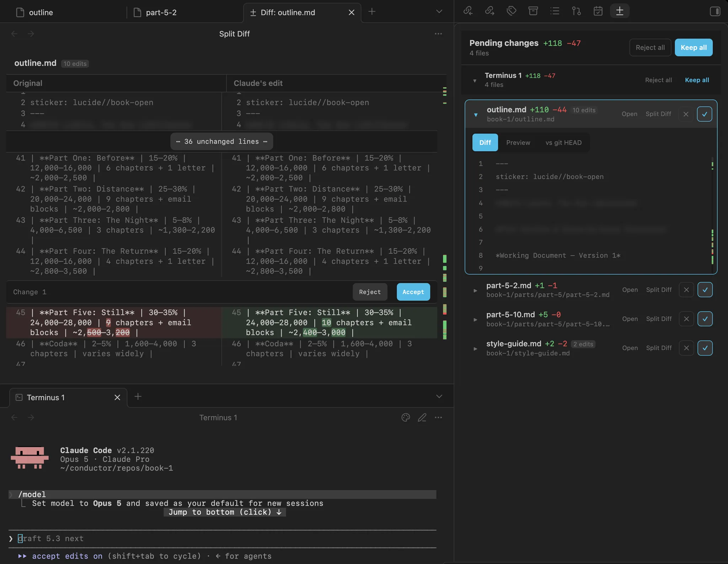Click Jump to bottom in terminal

225,512
